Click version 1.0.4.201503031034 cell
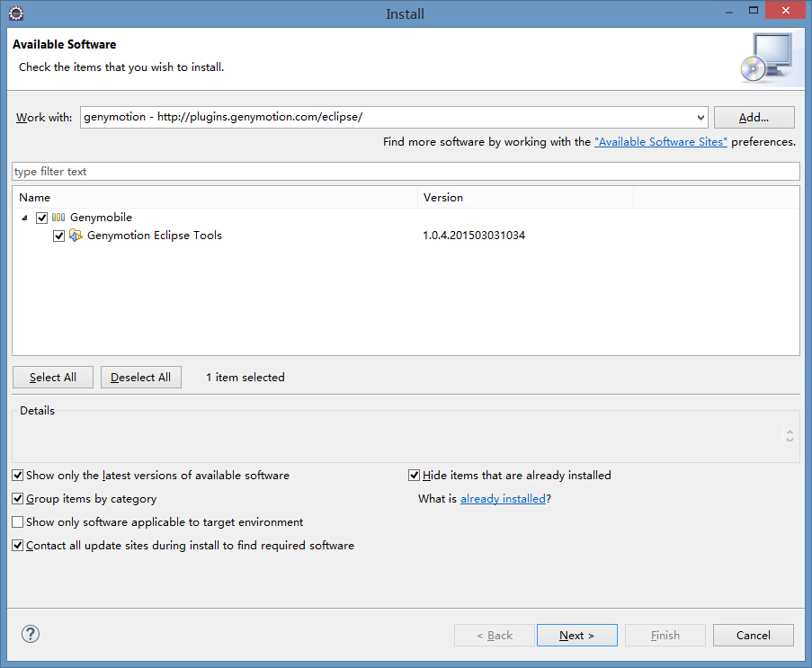 [x=474, y=236]
